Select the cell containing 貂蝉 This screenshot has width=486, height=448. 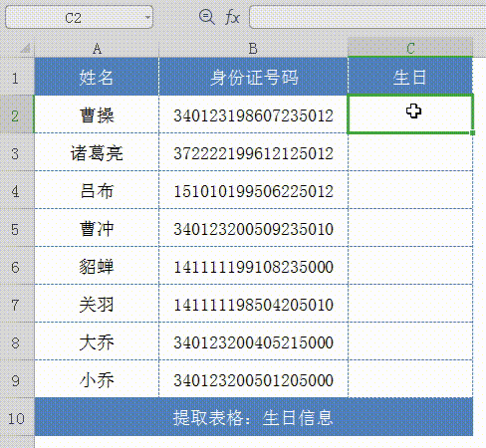pos(97,266)
